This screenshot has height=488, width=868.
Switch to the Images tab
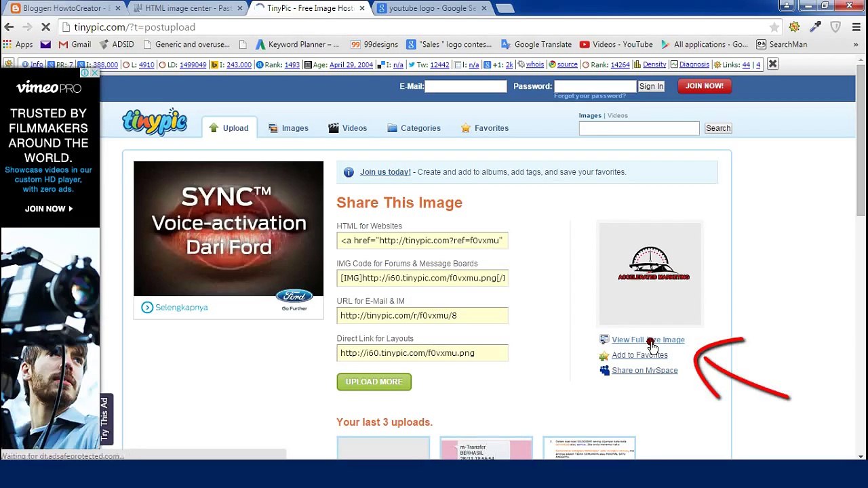click(288, 128)
